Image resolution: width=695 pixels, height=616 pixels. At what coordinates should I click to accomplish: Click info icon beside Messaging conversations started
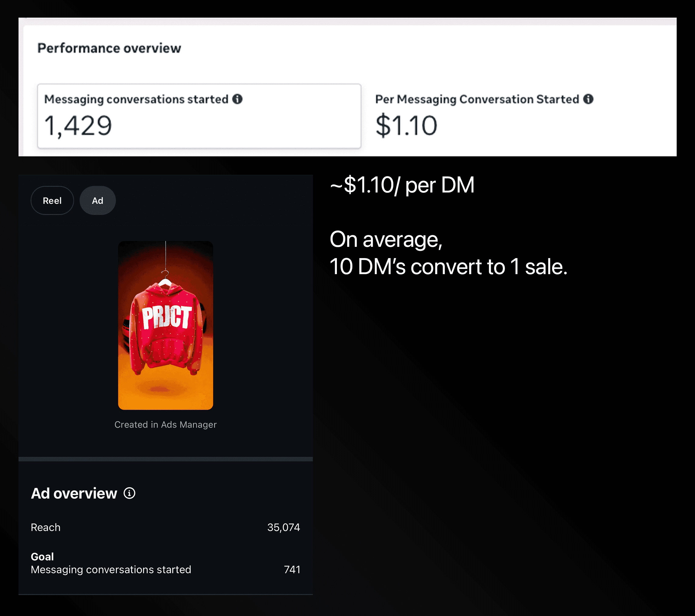pos(237,99)
